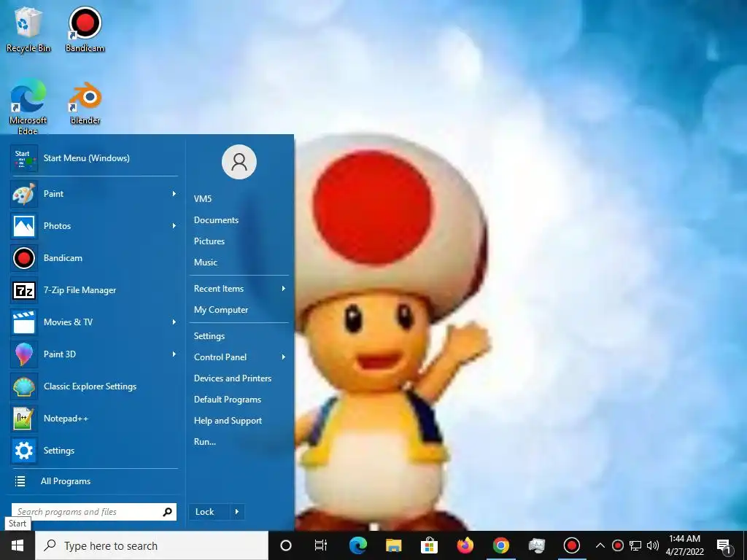Click the Classic Explorer Settings shell icon
Screen dimensions: 747x560
point(24,386)
